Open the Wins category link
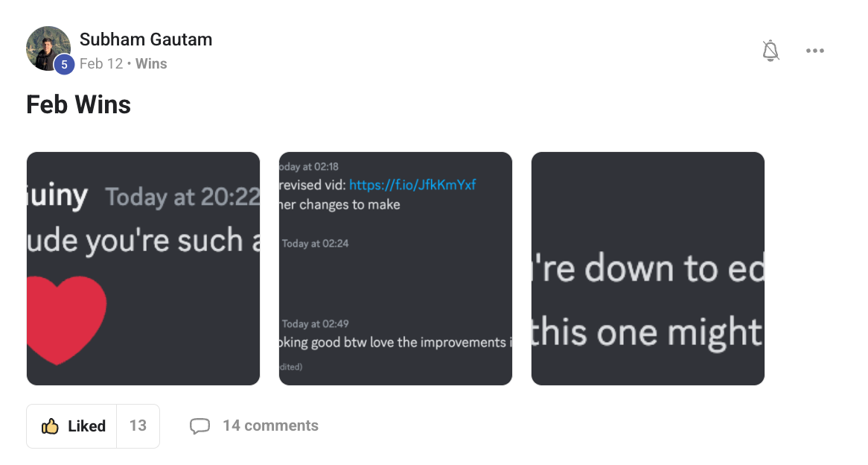The image size is (868, 465). 151,64
